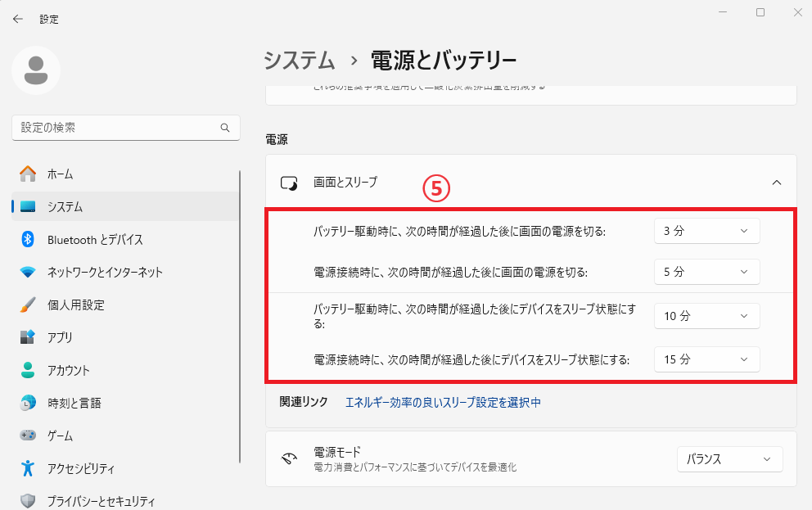Open battery sleep time dropdown (10 分)
This screenshot has width=812, height=510.
[x=706, y=315]
